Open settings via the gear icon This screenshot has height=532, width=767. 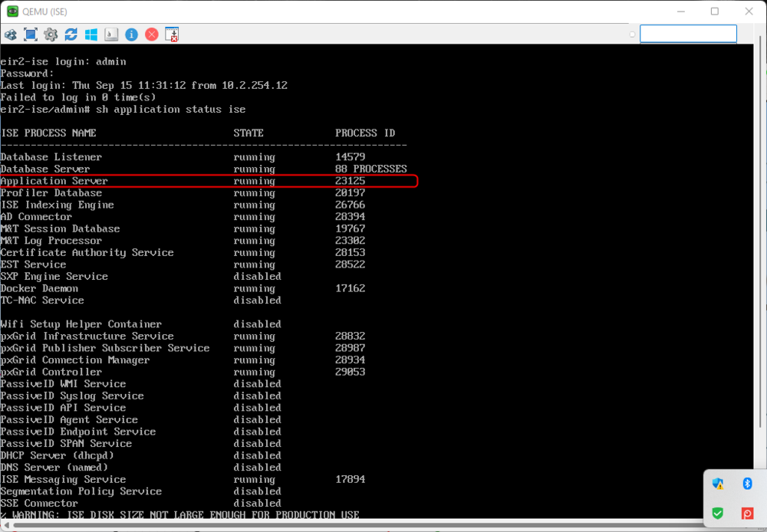(x=51, y=34)
